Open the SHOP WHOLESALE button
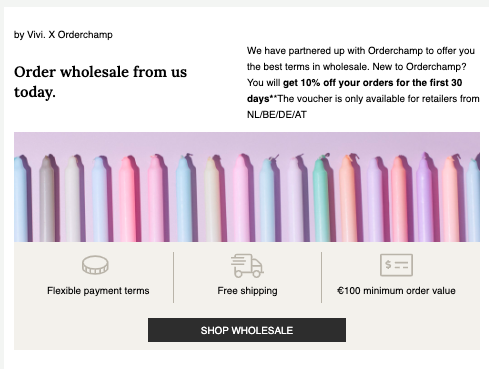Screen dimensions: 489x369 coord(247,330)
